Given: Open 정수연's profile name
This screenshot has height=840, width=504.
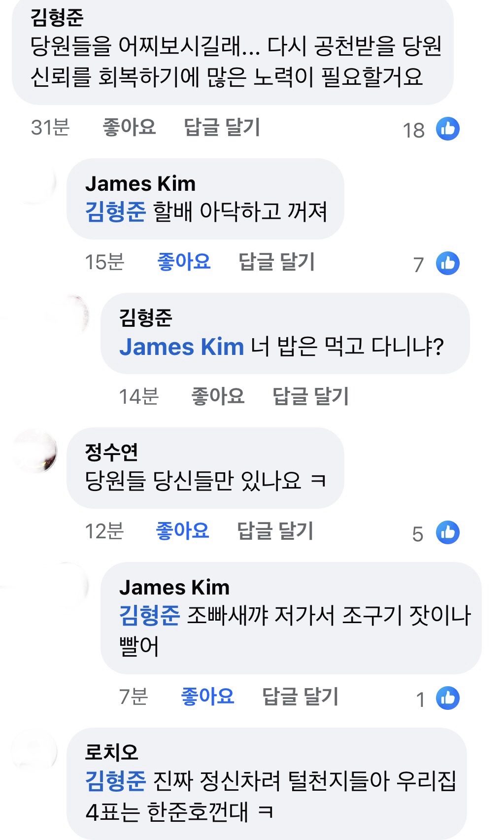Looking at the screenshot, I should click(x=111, y=452).
